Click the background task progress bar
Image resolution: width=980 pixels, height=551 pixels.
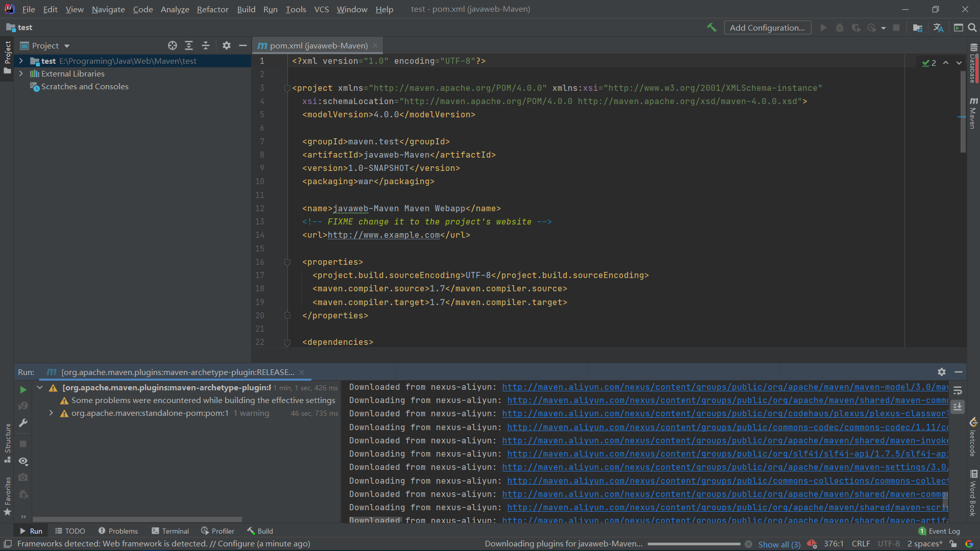click(694, 544)
